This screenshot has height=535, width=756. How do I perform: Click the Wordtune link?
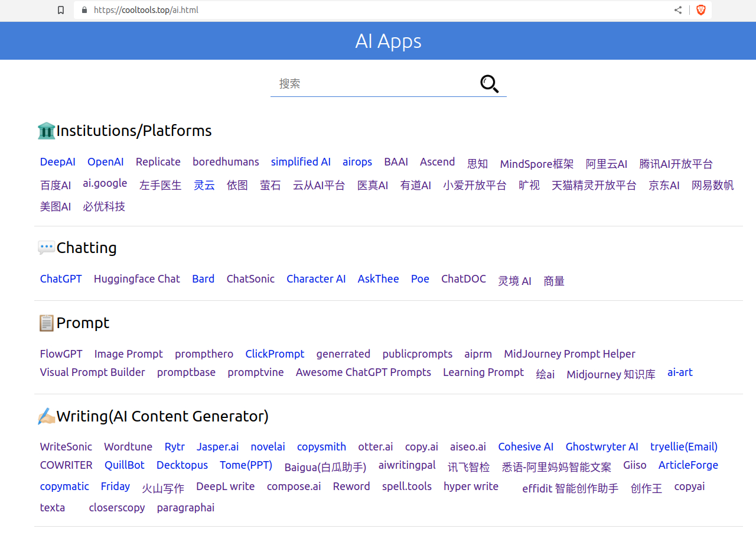128,447
